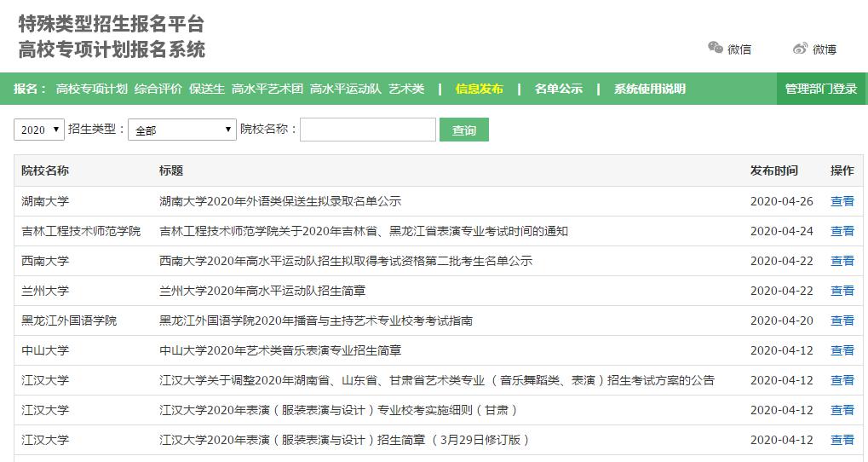Click 查看 for 江汉大学 专业校考实施细则 row
This screenshot has height=462, width=868.
[842, 411]
